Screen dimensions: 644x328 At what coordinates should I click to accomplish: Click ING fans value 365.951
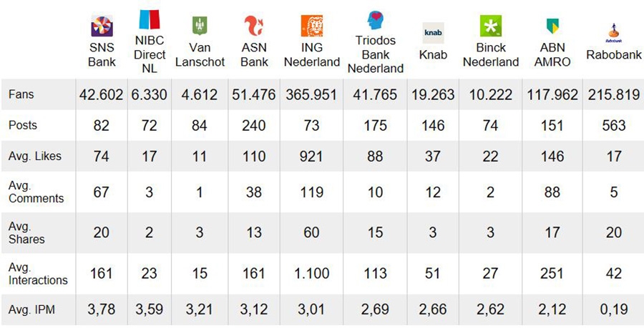click(x=311, y=94)
